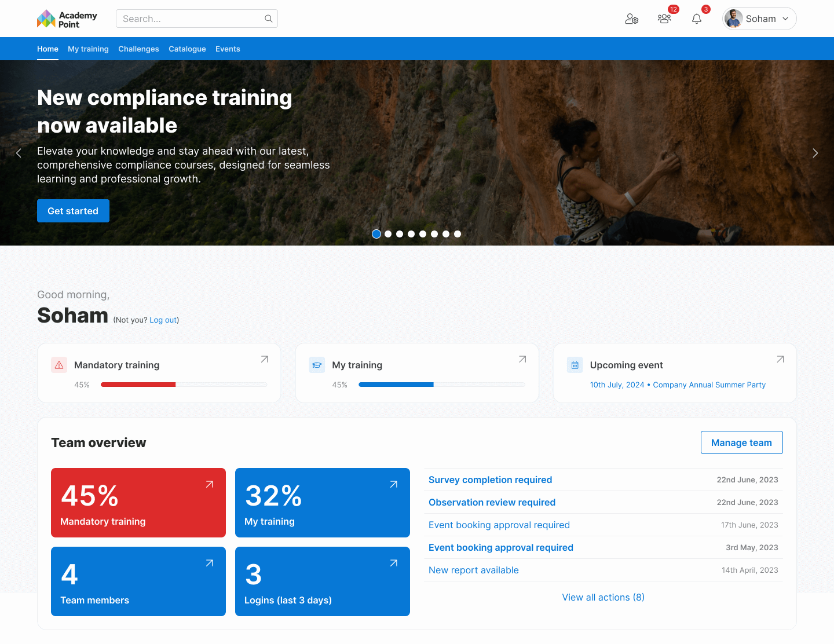Screen dimensions: 834x644
Task: Click the previous carousel arrow
Action: point(19,153)
